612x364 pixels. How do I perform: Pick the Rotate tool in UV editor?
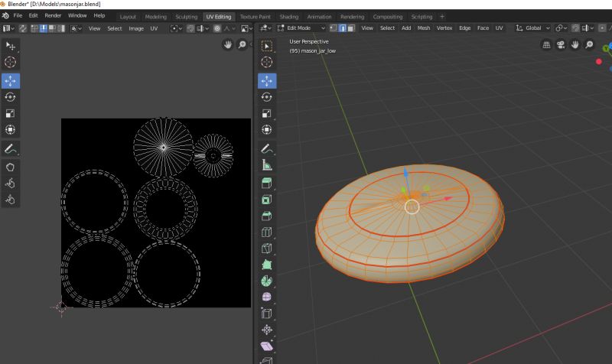(10, 97)
